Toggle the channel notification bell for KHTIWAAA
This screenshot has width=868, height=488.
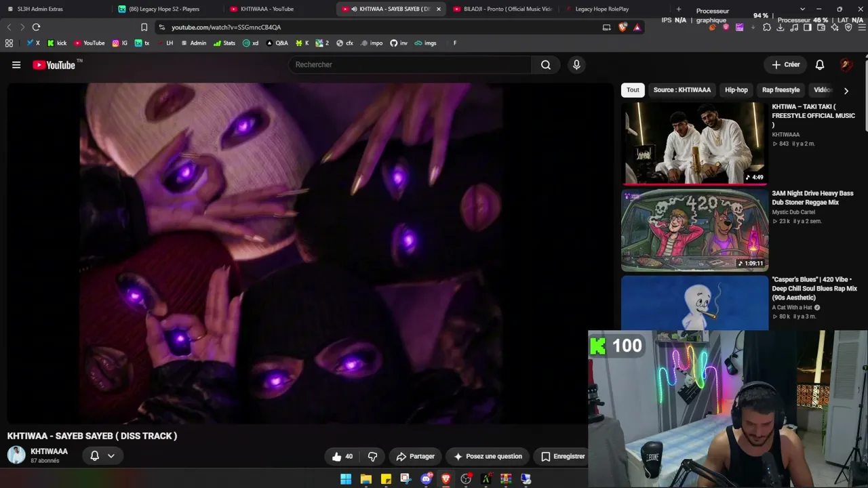[x=95, y=456]
